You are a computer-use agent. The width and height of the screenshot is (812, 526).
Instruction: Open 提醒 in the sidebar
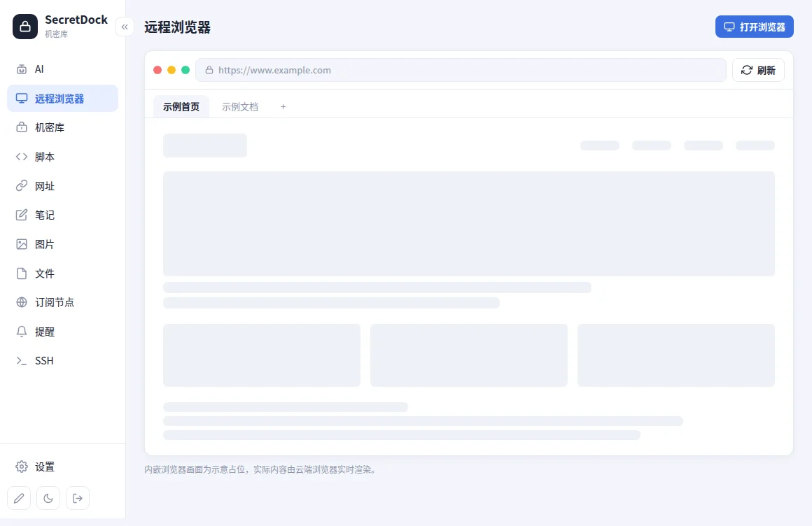(63, 332)
